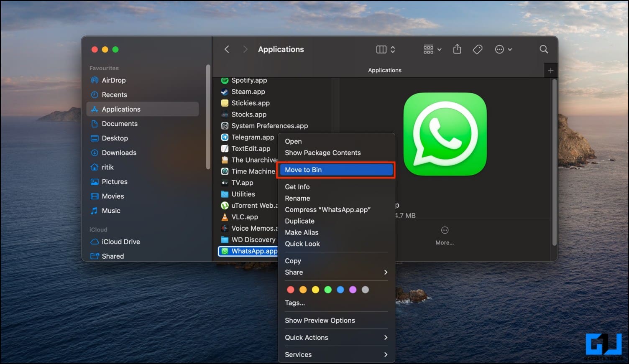Apply the blue tag color
This screenshot has width=629, height=364.
340,290
